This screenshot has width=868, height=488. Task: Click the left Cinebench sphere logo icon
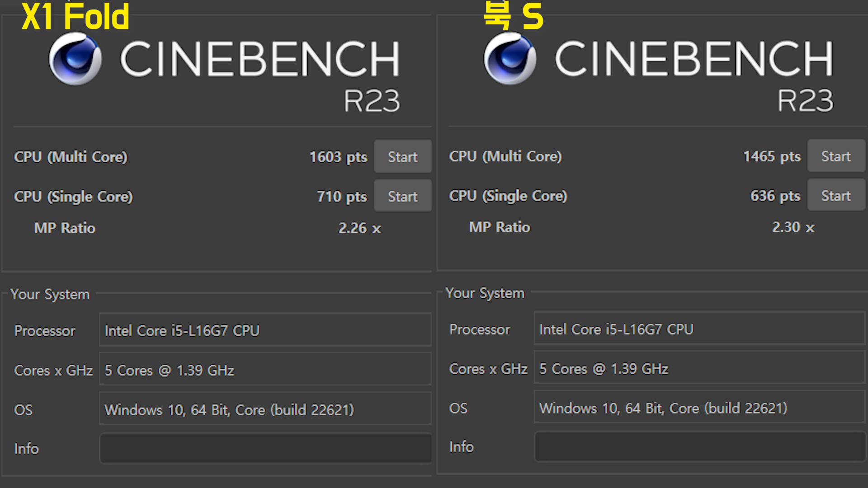pos(75,59)
